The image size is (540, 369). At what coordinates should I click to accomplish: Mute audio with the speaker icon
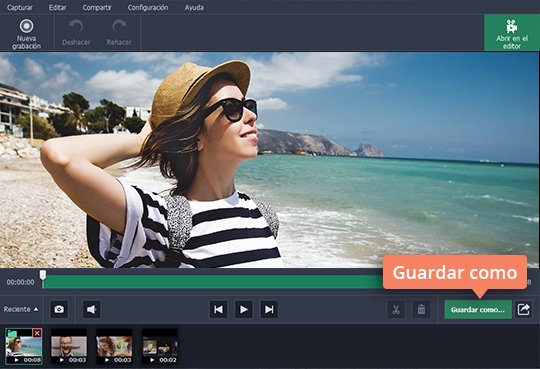(x=91, y=309)
